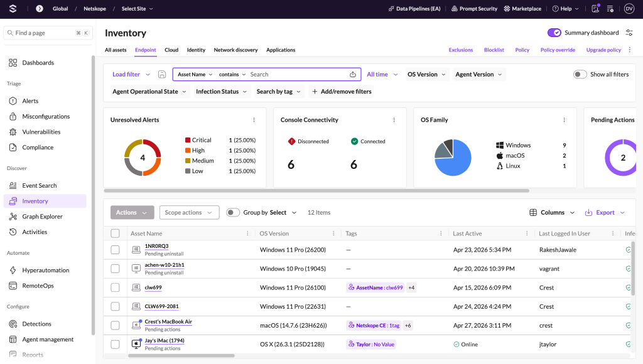
Task: Switch to the Identity tab
Action: [196, 50]
